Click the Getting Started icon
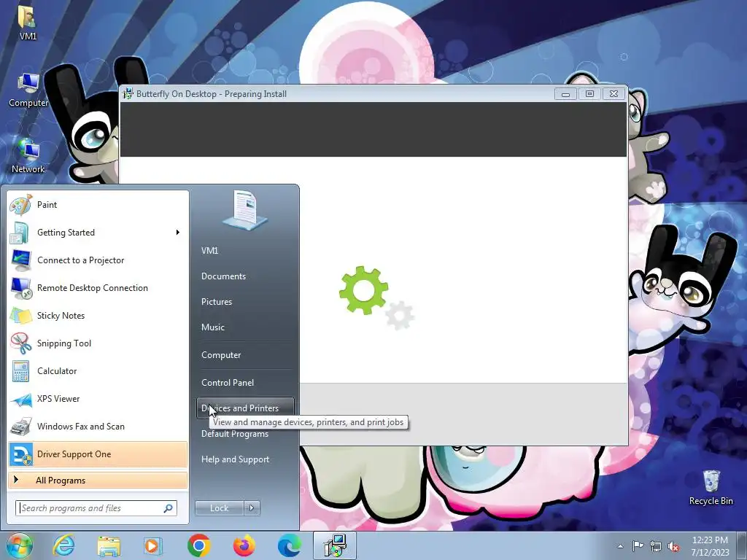 click(x=21, y=233)
